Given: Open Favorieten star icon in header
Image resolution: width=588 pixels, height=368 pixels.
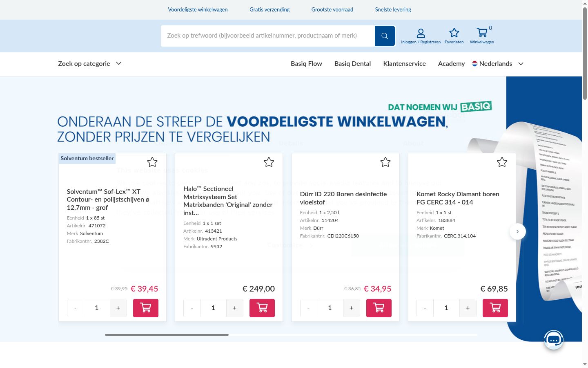Looking at the screenshot, I should (454, 36).
